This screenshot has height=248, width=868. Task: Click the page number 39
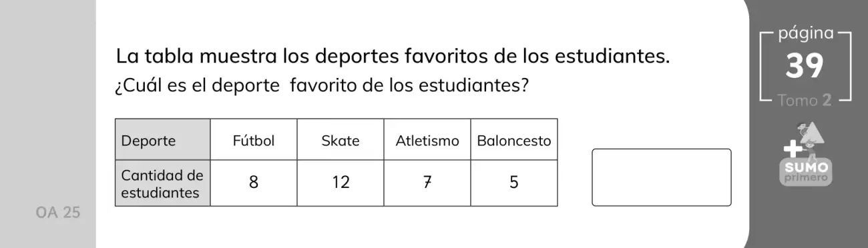(x=805, y=66)
